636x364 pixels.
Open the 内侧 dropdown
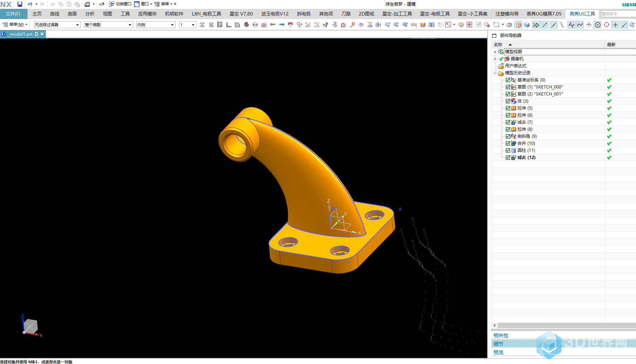(156, 25)
